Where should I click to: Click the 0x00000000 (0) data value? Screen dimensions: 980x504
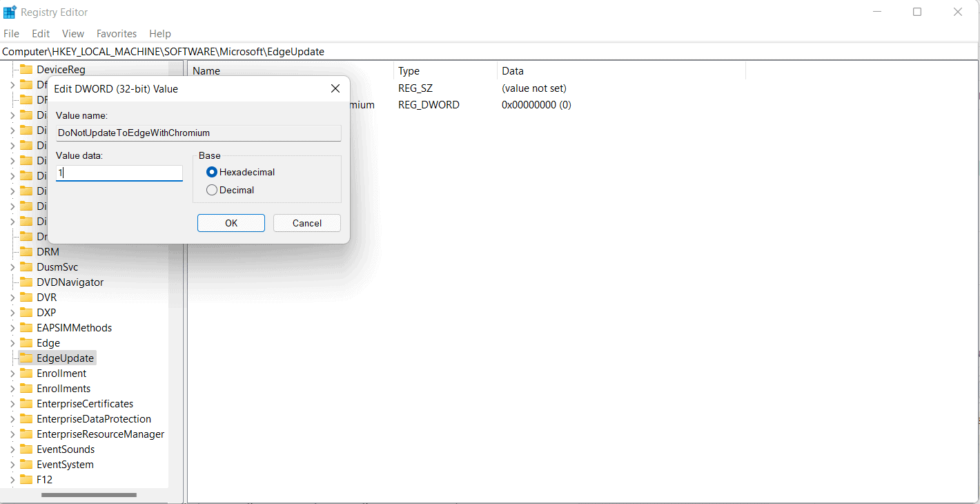536,104
